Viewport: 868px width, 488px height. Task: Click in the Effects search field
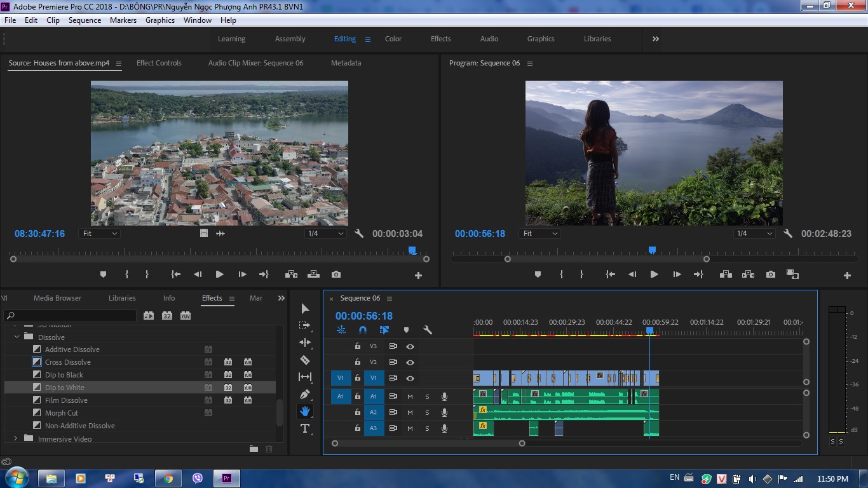[71, 315]
